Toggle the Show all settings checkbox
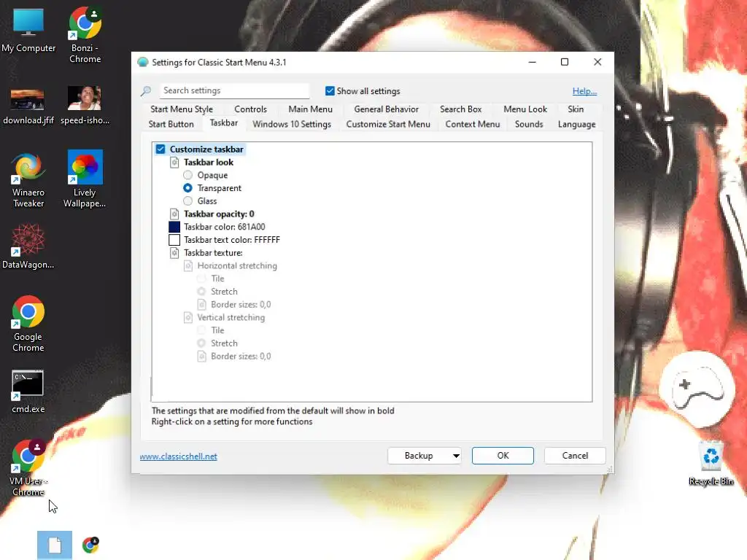This screenshot has width=747, height=560. click(330, 90)
